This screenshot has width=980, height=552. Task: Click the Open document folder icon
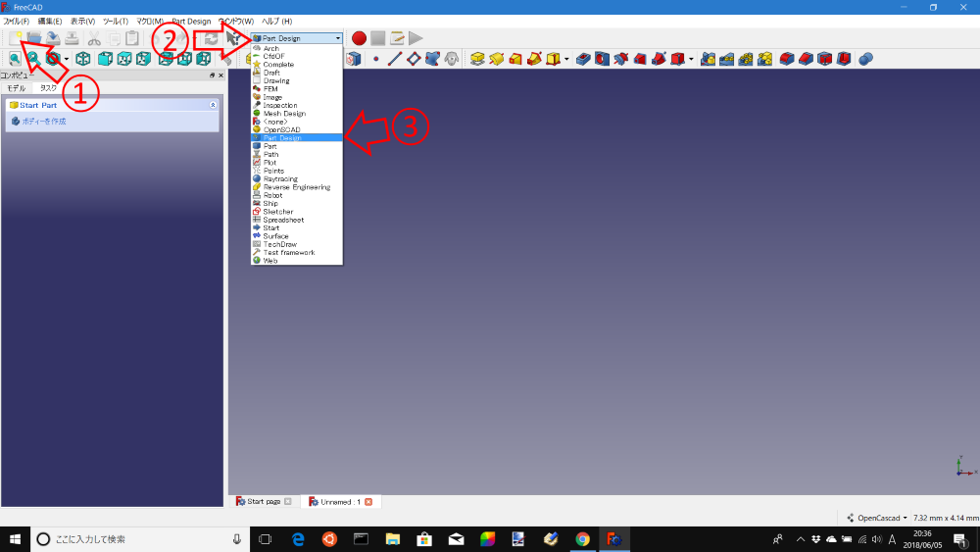coord(34,38)
